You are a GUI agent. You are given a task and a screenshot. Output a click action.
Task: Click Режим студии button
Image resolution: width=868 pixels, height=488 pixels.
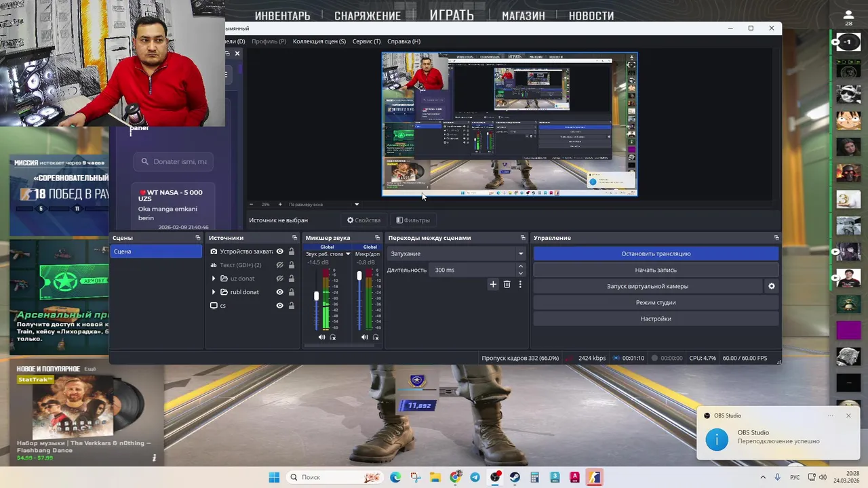click(x=656, y=302)
